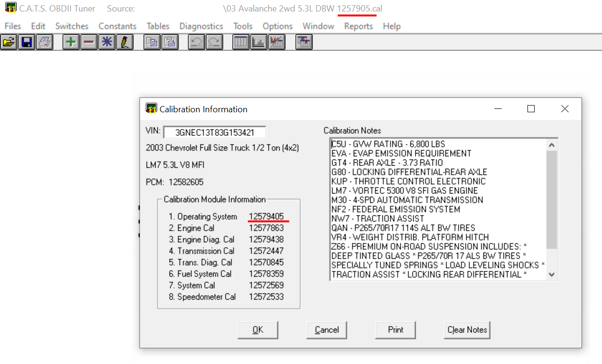Viewport: 602px width, 364px height.
Task: Redo change with the redo arrow icon
Action: tap(215, 42)
